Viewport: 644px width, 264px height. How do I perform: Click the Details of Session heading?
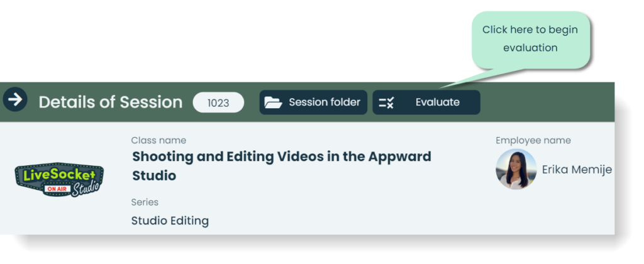(111, 102)
